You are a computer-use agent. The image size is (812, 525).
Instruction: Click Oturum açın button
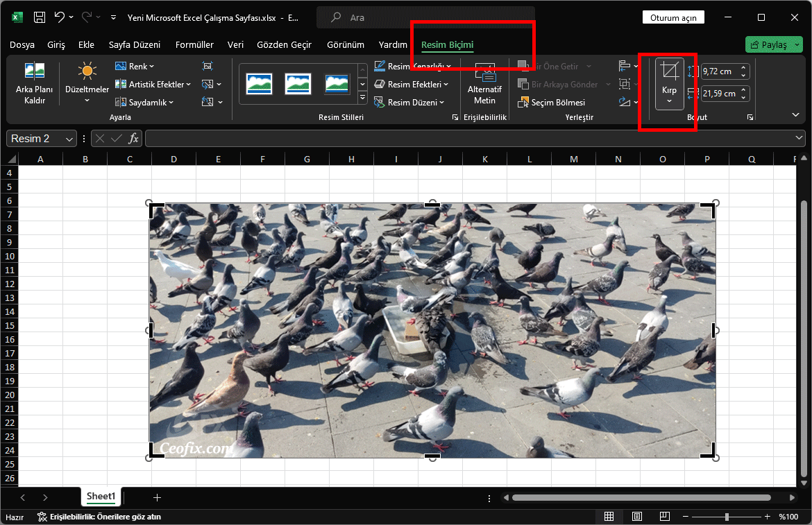pyautogui.click(x=673, y=17)
